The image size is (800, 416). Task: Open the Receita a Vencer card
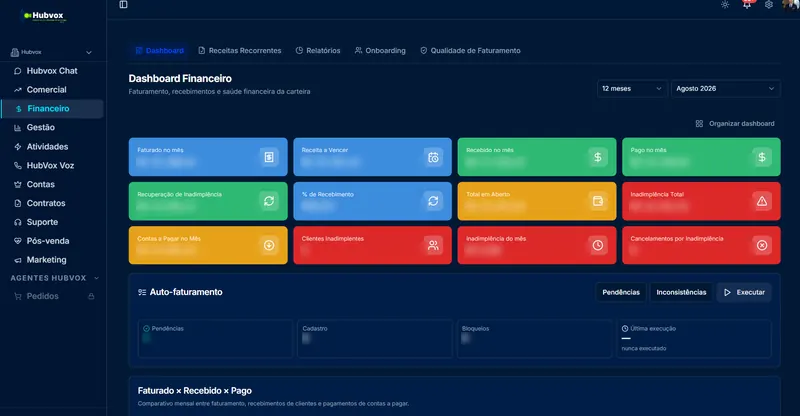372,157
